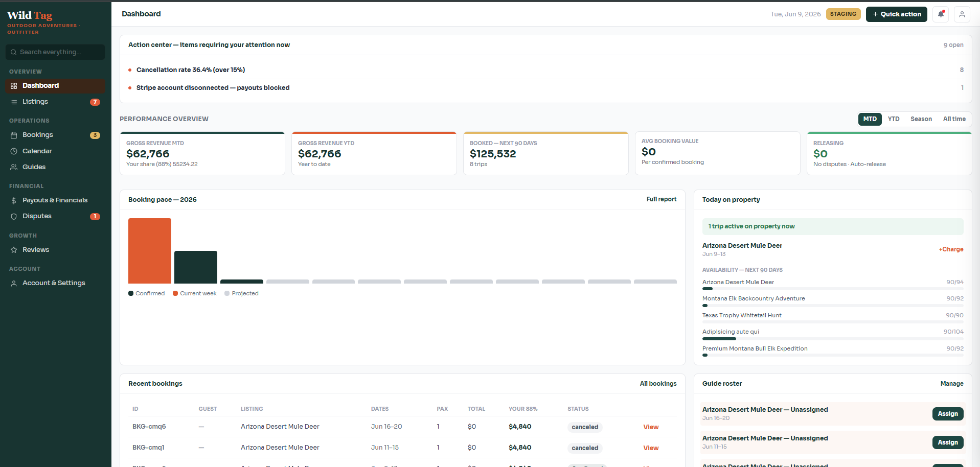
Task: Open Disputes in the sidebar
Action: (x=55, y=216)
